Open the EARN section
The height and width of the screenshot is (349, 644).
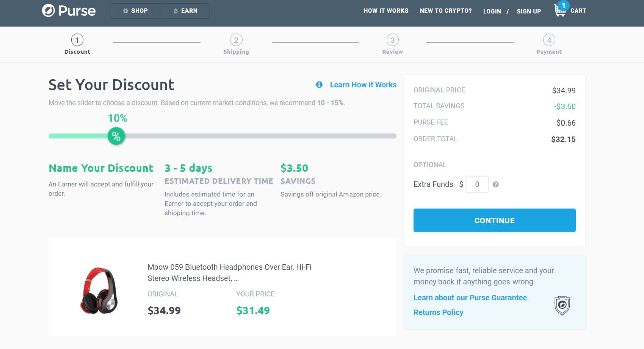click(x=185, y=11)
